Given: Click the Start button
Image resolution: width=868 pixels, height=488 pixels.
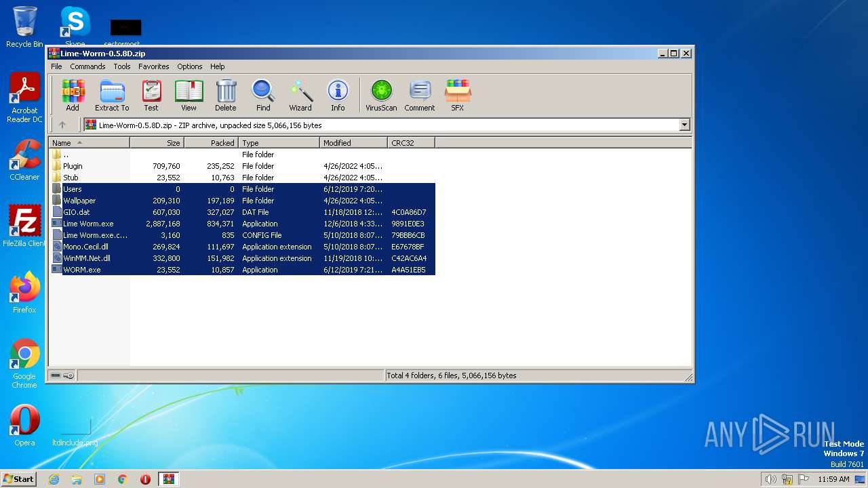Looking at the screenshot, I should [x=18, y=479].
